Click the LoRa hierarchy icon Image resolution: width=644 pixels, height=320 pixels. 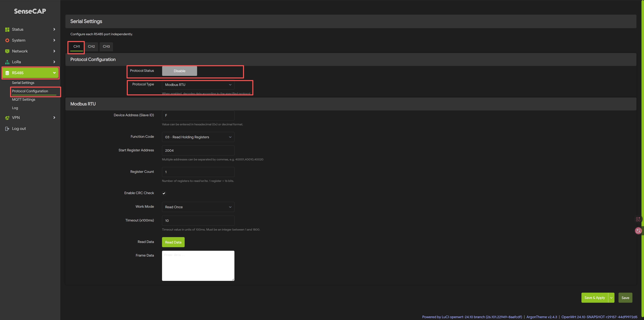pos(7,62)
